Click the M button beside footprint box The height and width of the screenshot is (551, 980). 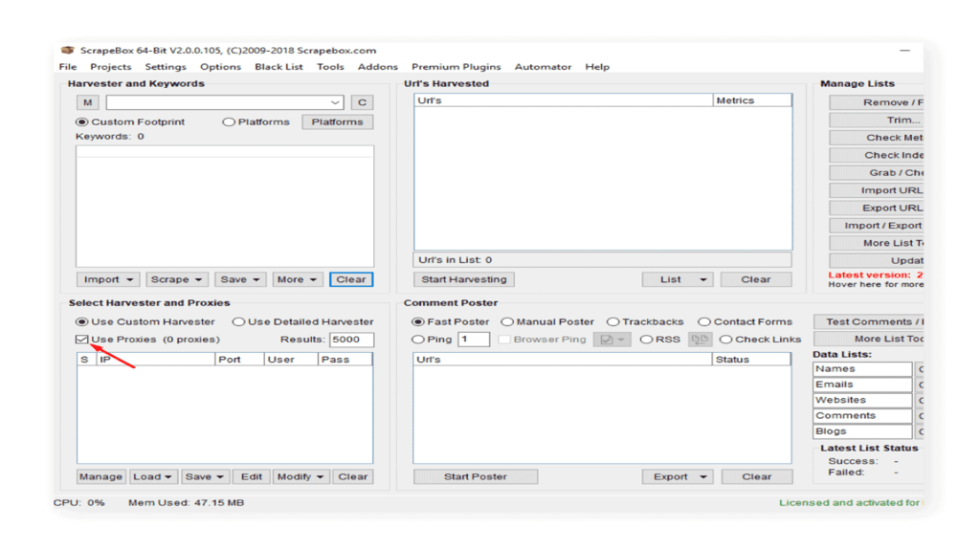tap(87, 102)
